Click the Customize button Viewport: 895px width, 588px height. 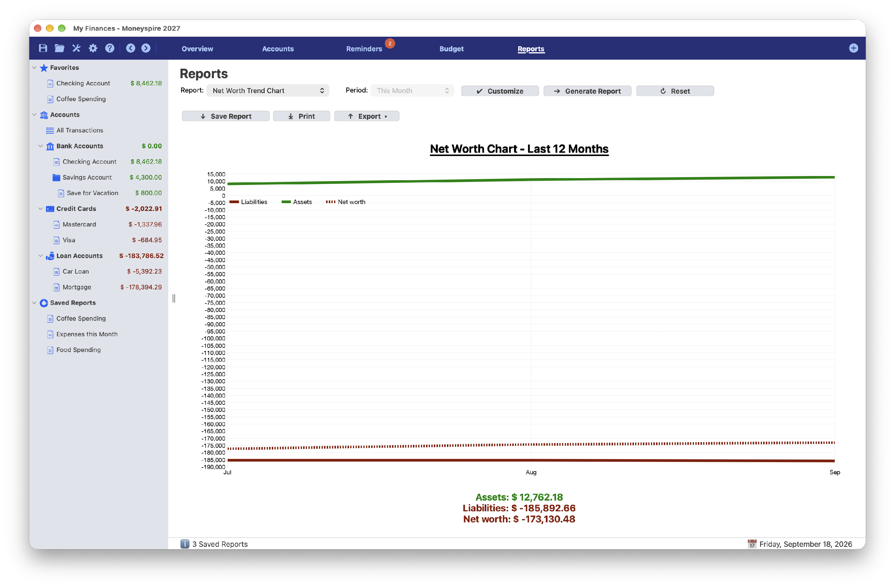[x=499, y=91]
